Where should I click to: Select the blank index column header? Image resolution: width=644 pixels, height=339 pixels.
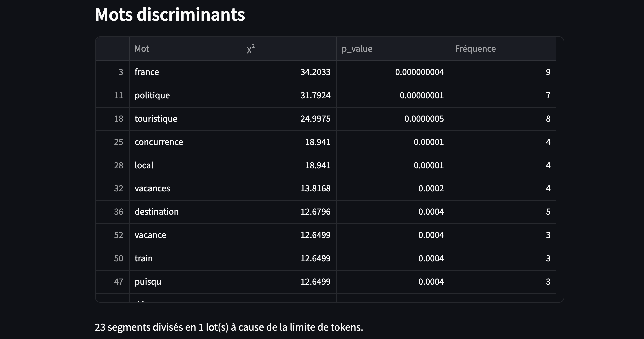(112, 49)
